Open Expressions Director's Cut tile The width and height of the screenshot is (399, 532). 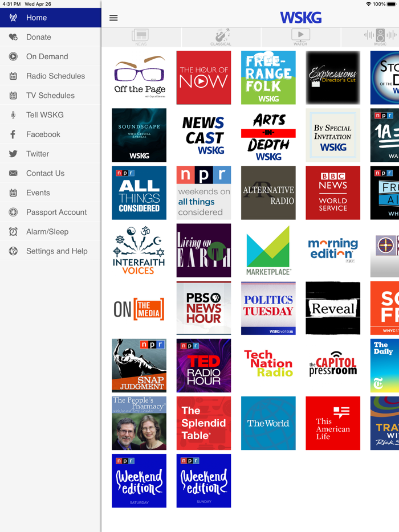tap(333, 77)
